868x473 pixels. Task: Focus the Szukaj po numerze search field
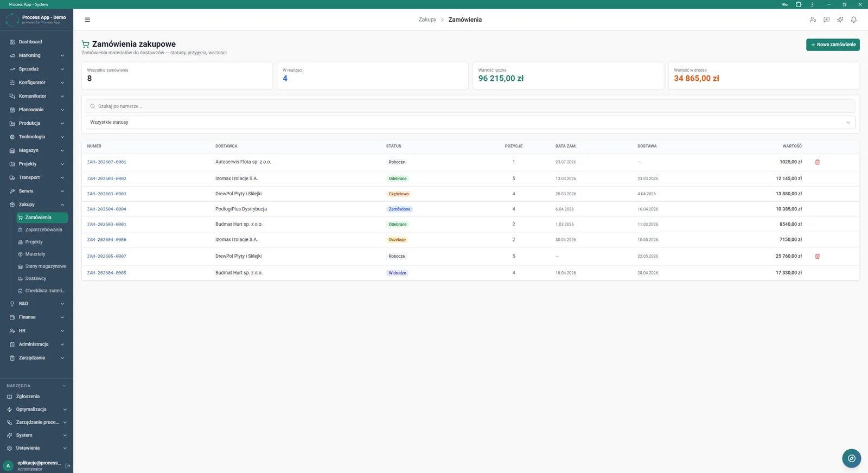470,106
